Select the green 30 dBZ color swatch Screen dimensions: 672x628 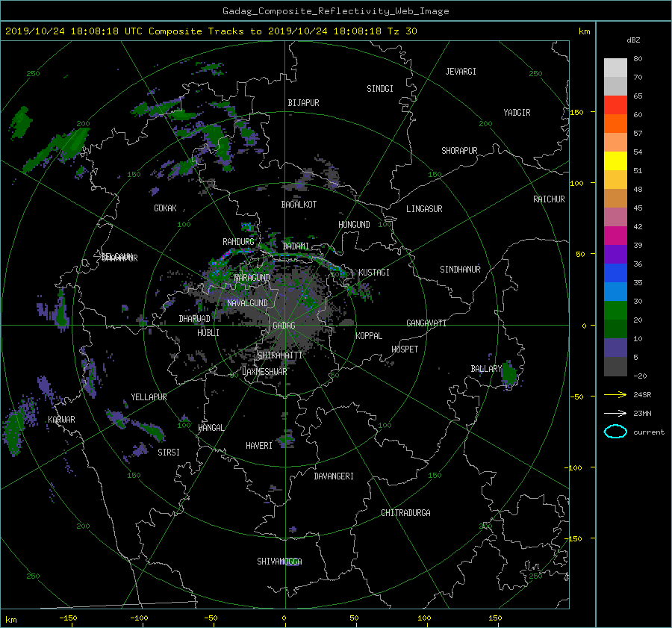pos(615,310)
